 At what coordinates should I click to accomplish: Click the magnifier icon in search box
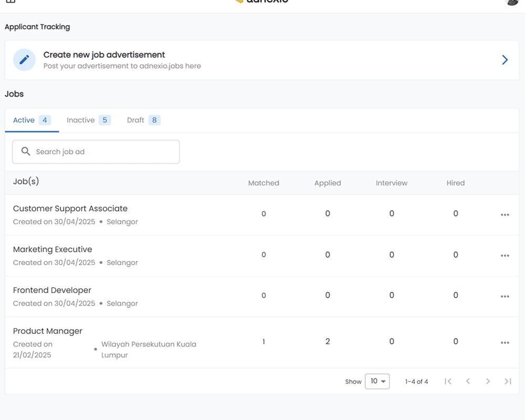point(26,152)
